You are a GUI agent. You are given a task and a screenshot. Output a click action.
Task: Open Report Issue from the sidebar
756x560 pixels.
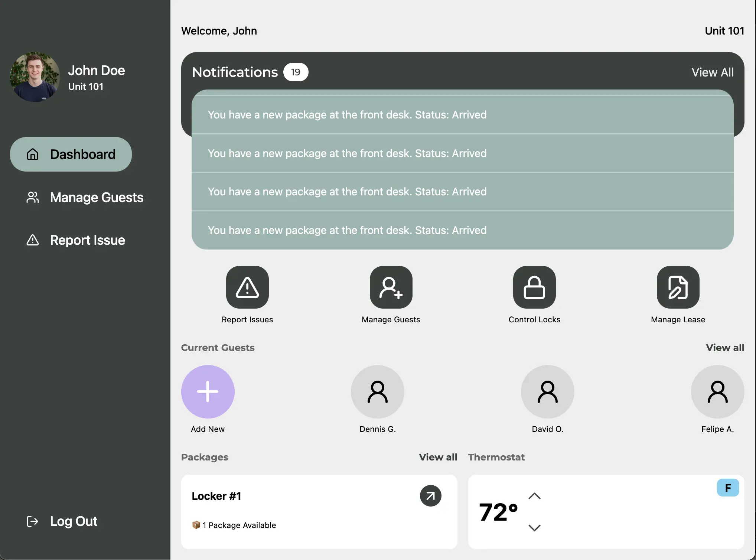(x=87, y=240)
